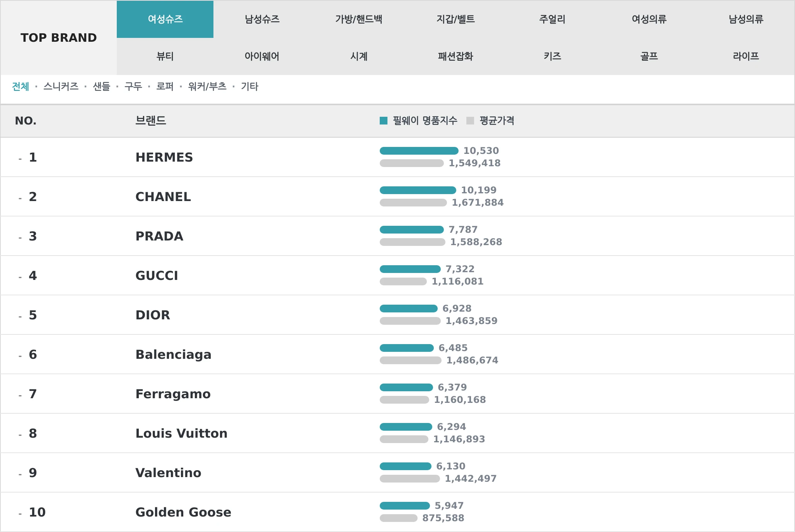Image resolution: width=795 pixels, height=532 pixels.
Task: Select the 여성슈즈 category tab
Action: tap(165, 19)
